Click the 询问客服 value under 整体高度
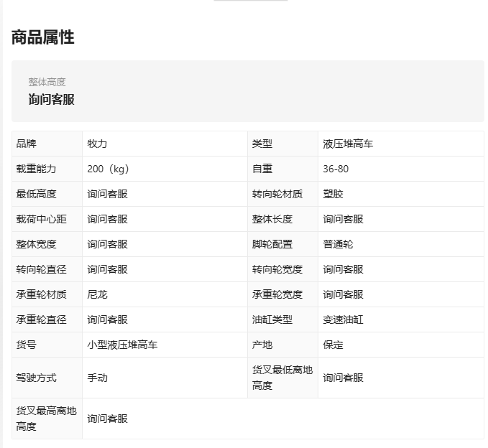 (x=51, y=100)
